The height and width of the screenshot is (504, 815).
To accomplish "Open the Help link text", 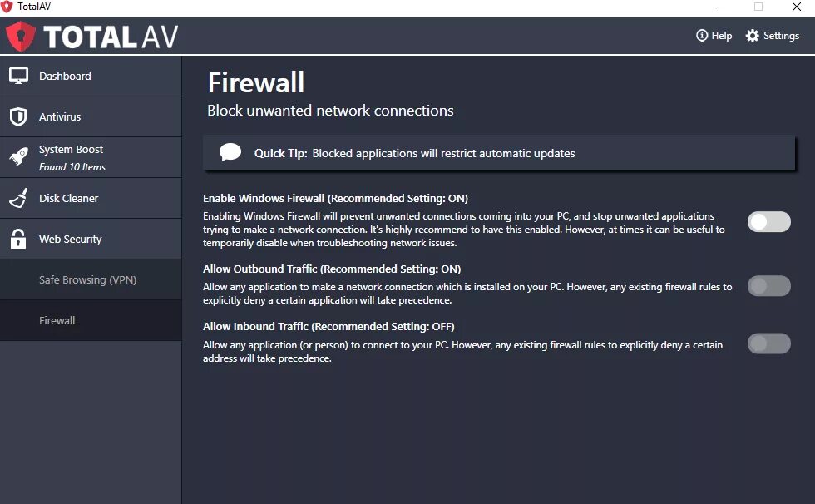I will (x=722, y=36).
